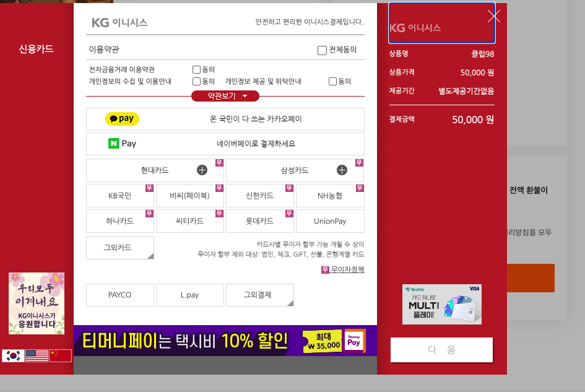The height and width of the screenshot is (392, 585).
Task: Click the 우리모두 이겨내요 KG이니시스 banner
Action: [x=37, y=303]
